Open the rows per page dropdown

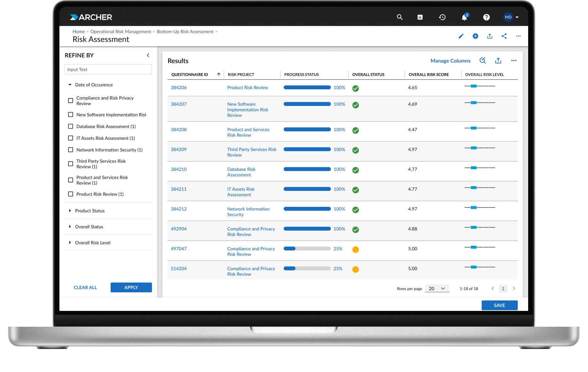pyautogui.click(x=437, y=288)
